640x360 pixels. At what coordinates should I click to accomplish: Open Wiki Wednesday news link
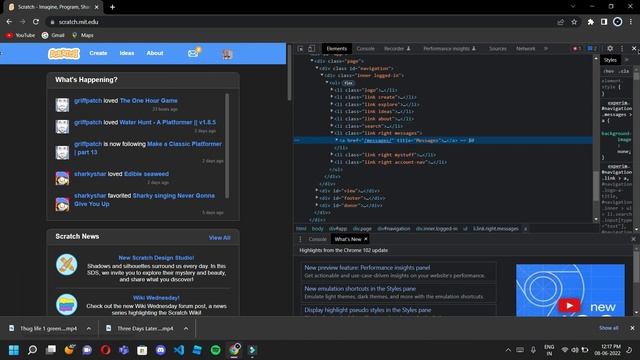[156, 298]
